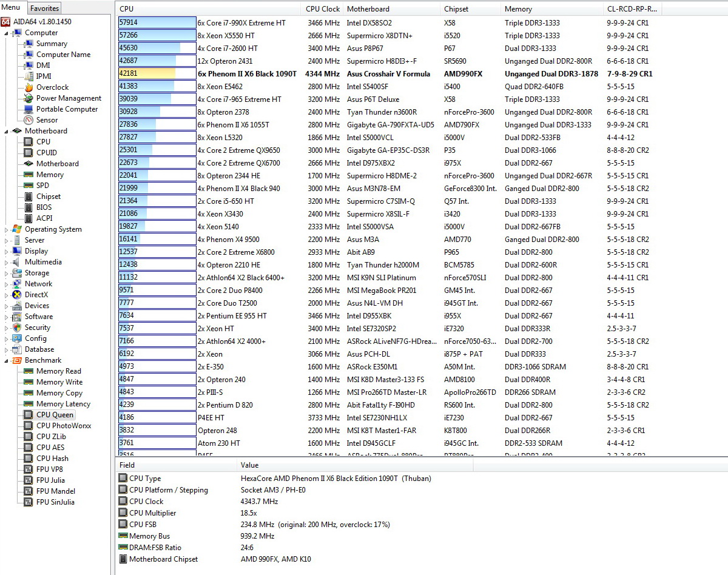Viewport: 728px width, 575px height.
Task: Sort by the CPU column header
Action: click(x=208, y=8)
